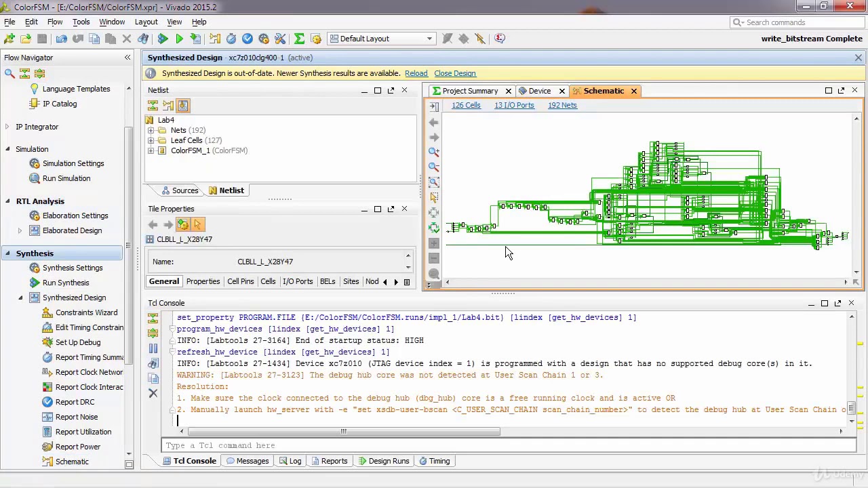Image resolution: width=868 pixels, height=488 pixels.
Task: Click schematic select area arrow icon
Action: point(434,197)
